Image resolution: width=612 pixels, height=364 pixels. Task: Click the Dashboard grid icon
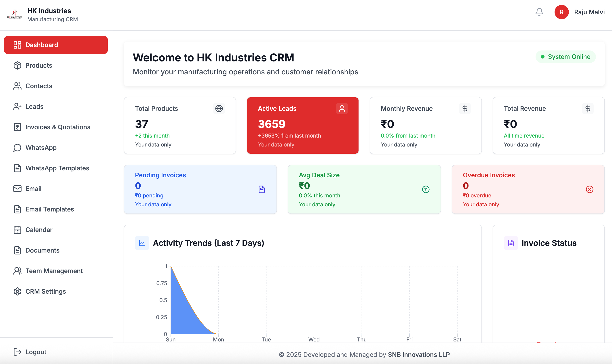17,45
